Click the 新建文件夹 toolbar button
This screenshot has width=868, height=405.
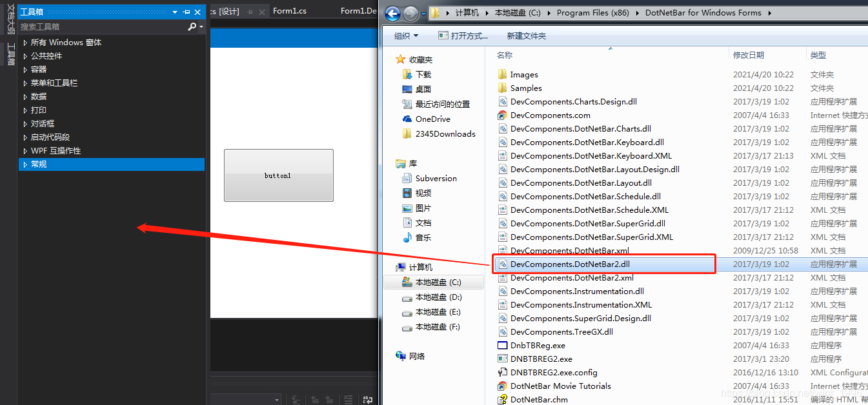coord(527,36)
